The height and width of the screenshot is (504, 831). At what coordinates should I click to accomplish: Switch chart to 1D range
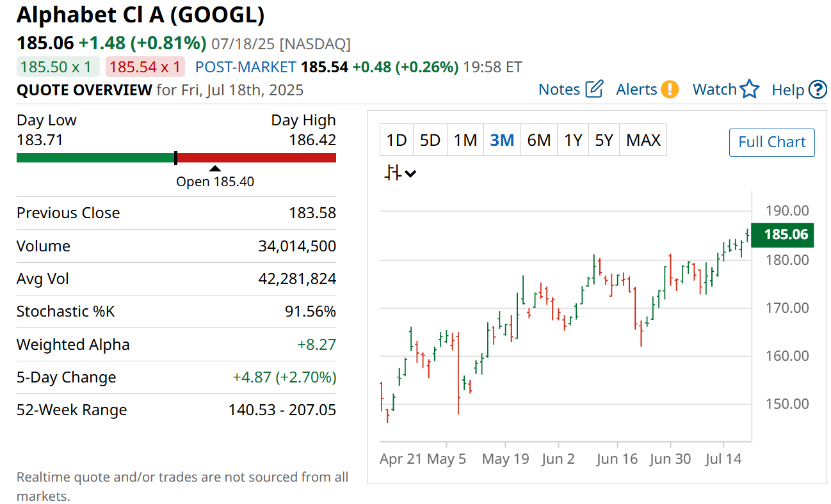click(397, 140)
